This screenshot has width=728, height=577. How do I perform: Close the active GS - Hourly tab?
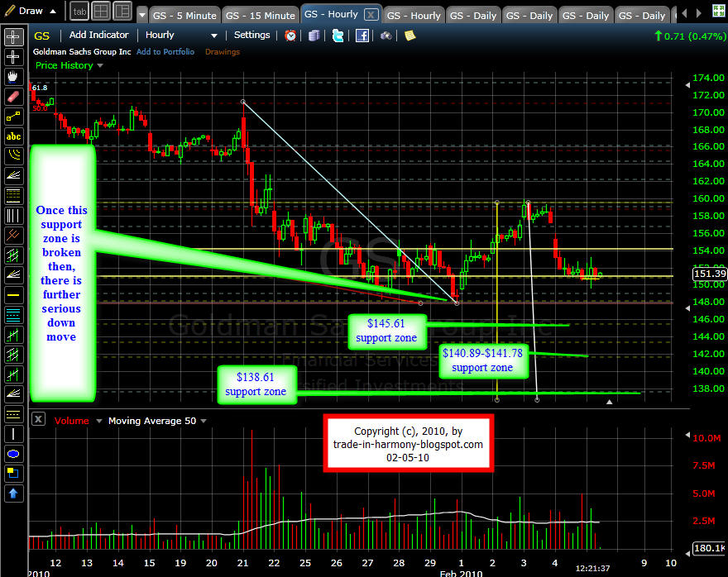pos(371,15)
